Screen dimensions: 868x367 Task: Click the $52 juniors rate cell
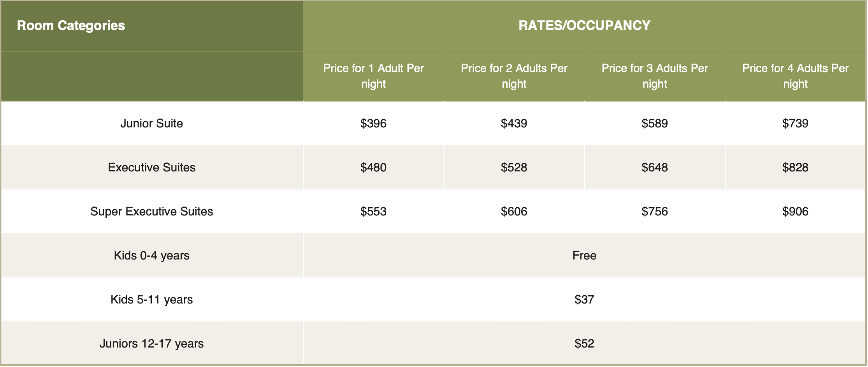pyautogui.click(x=584, y=344)
